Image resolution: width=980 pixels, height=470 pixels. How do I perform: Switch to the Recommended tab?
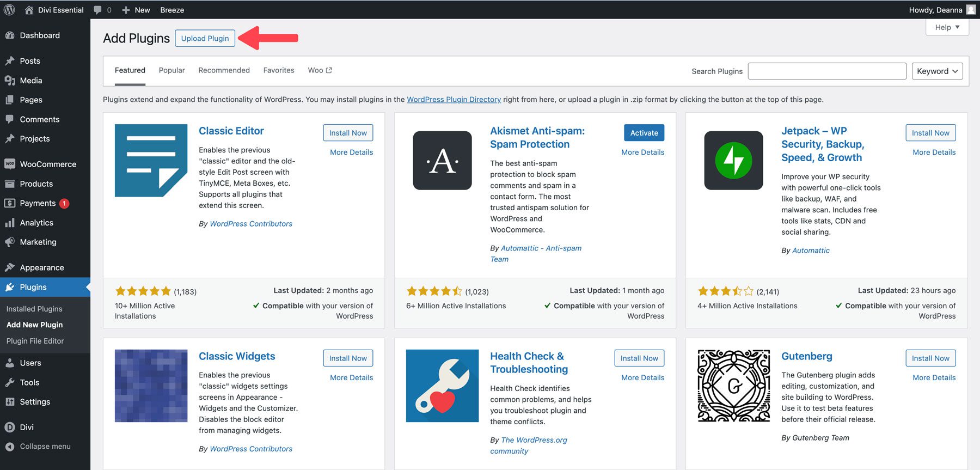(x=224, y=70)
